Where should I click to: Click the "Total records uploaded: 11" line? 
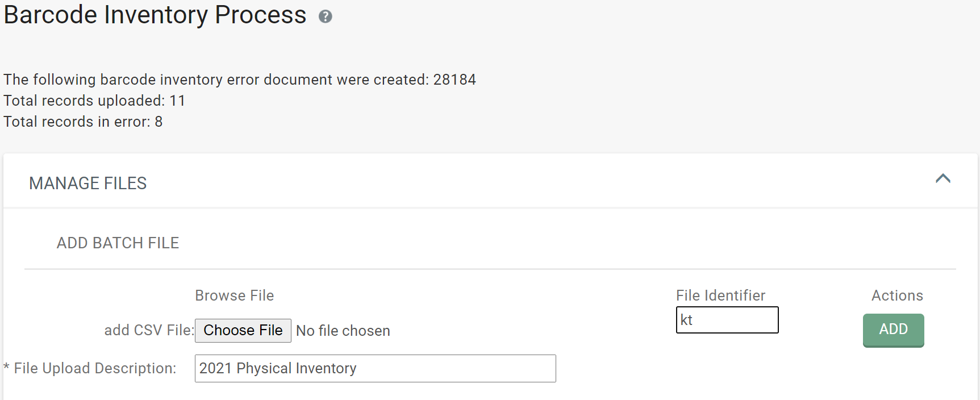click(x=94, y=101)
